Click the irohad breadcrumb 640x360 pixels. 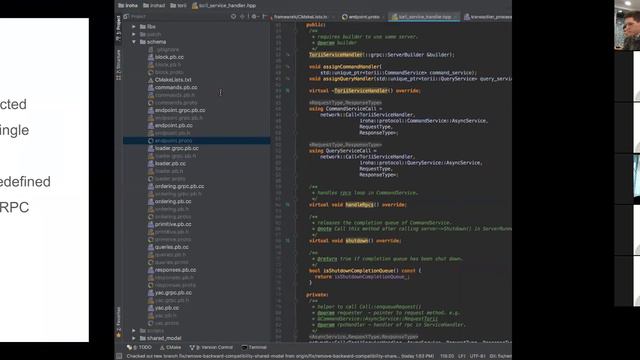tap(154, 6)
